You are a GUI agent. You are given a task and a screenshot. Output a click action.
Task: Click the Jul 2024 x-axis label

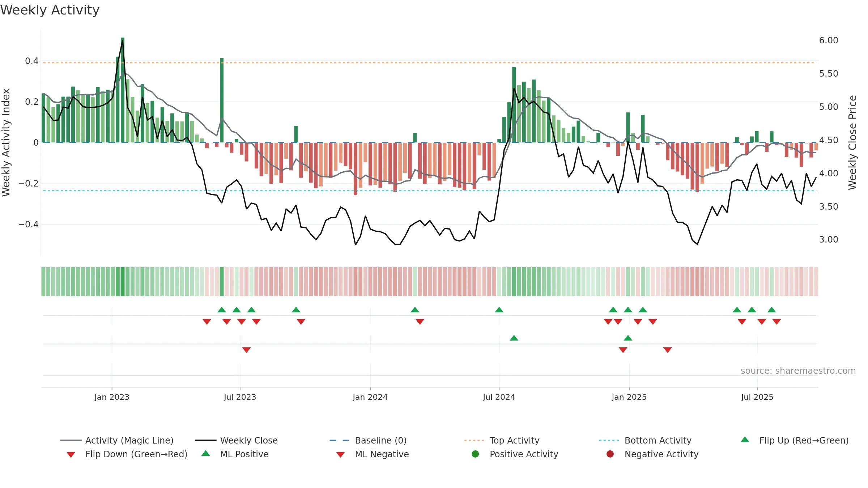pos(499,397)
